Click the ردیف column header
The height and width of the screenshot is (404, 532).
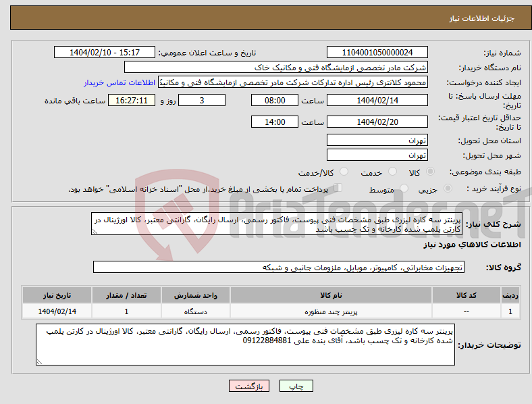pyautogui.click(x=510, y=295)
